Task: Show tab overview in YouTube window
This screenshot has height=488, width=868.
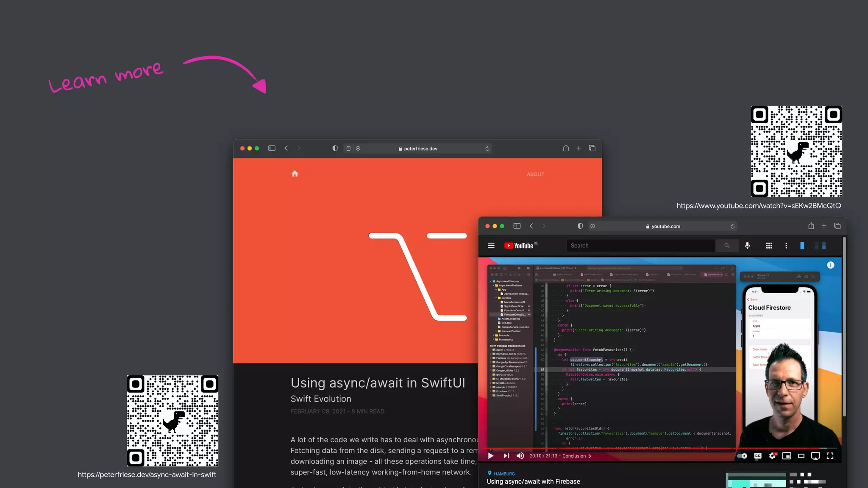Action: [x=837, y=226]
